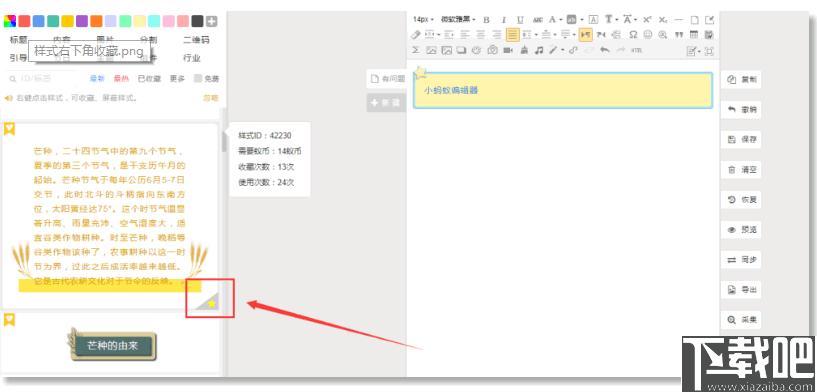This screenshot has width=817, height=392.
Task: Center align the text
Action: (481, 35)
